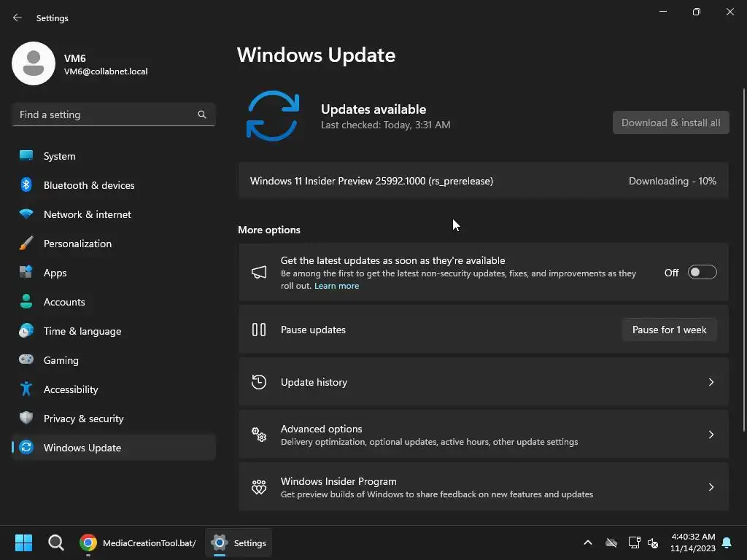Click the Accounts person icon in sidebar
747x560 pixels.
coord(26,301)
